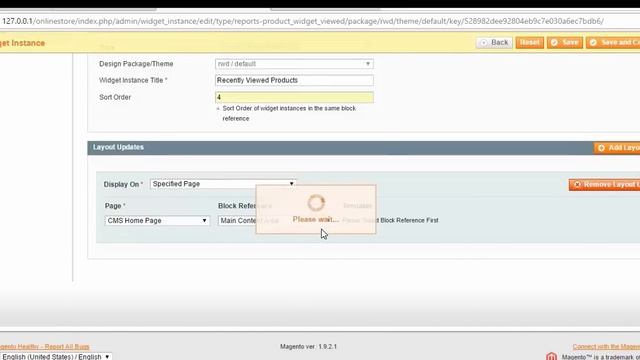Screen dimensions: 640x360
Task: Click the Sort Order label
Action: pos(115,97)
